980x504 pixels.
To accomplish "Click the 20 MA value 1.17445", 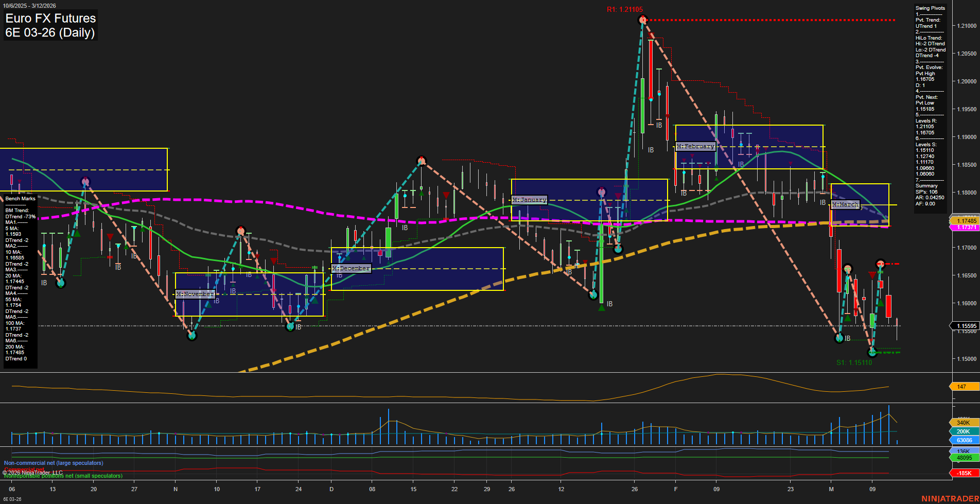I will point(15,282).
